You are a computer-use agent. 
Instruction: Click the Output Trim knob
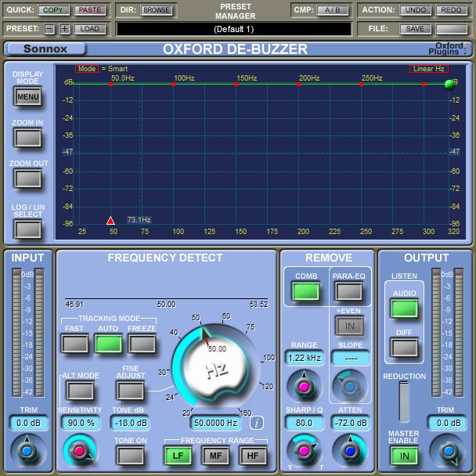click(x=449, y=450)
